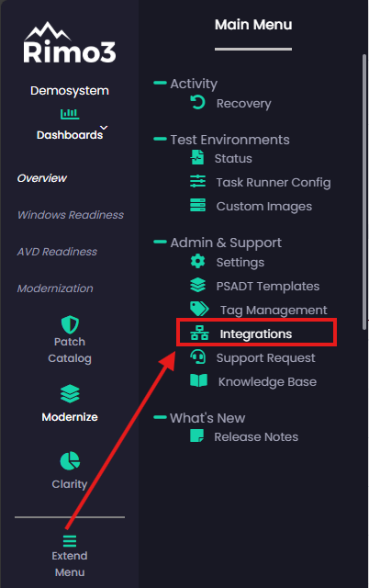Click the Main Menu vertical scrollbar

[x=364, y=192]
